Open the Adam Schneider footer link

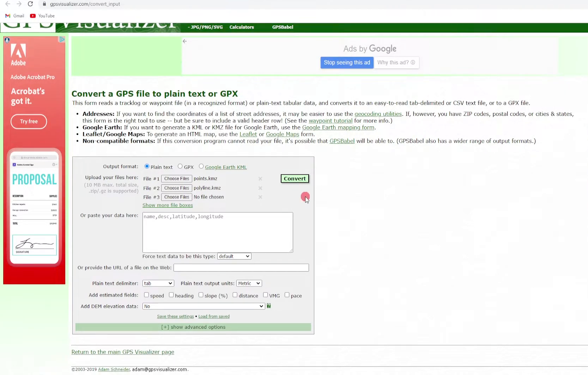point(114,369)
